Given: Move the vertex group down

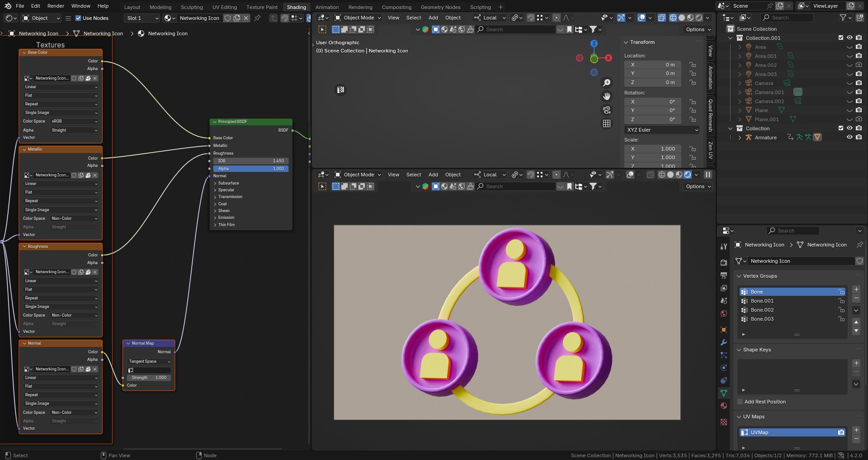Looking at the screenshot, I should (x=856, y=331).
